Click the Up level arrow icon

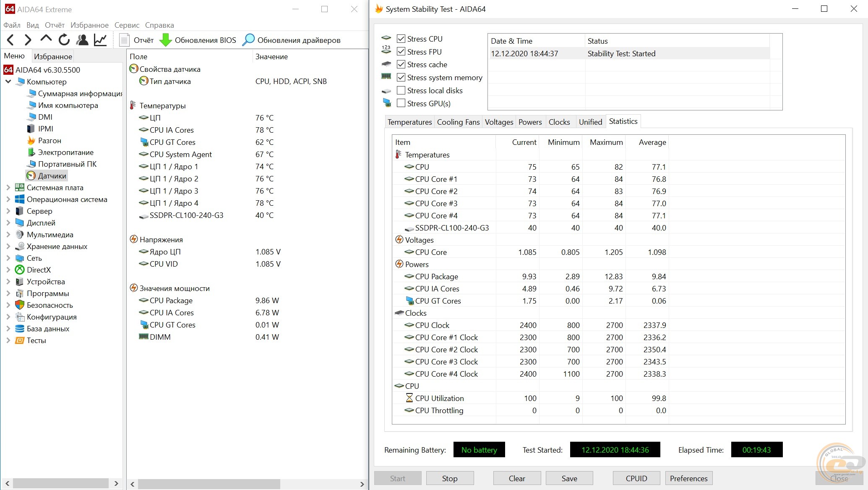46,39
